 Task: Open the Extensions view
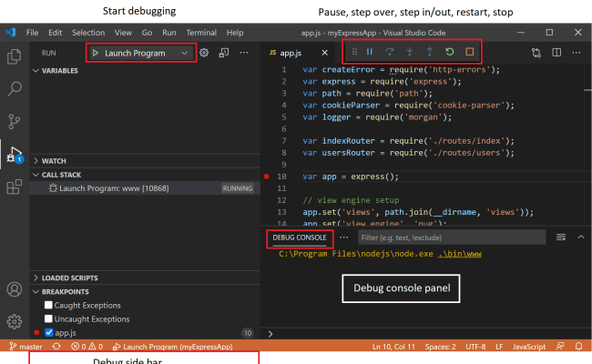(x=15, y=187)
